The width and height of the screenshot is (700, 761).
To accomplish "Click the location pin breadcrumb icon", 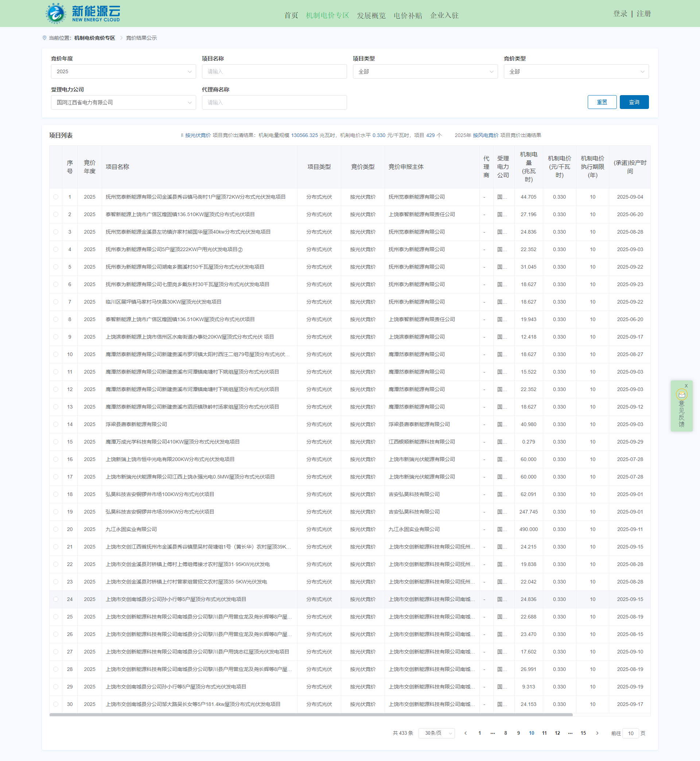I will tap(45, 38).
